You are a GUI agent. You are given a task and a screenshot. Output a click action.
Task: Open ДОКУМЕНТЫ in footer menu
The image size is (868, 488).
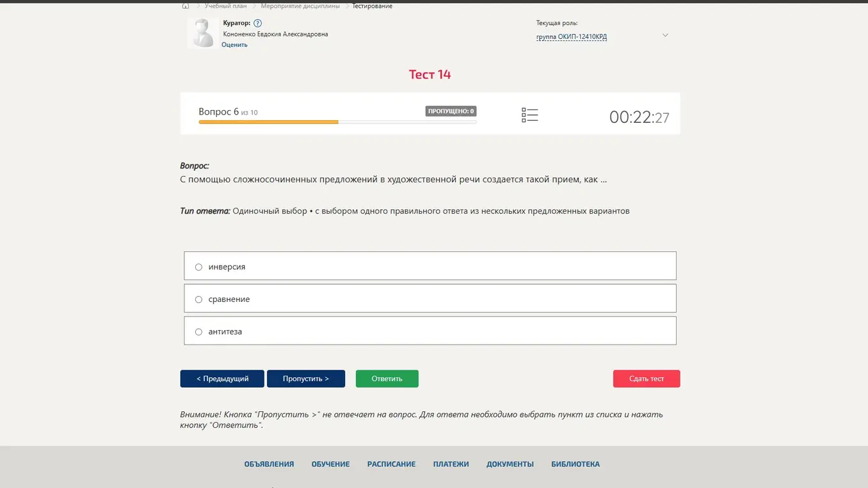pos(510,464)
